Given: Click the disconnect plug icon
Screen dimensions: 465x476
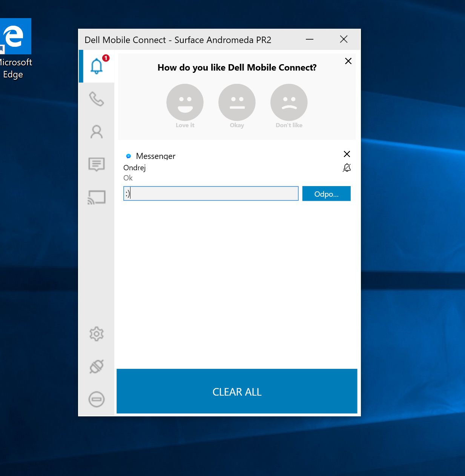Looking at the screenshot, I should [x=97, y=367].
